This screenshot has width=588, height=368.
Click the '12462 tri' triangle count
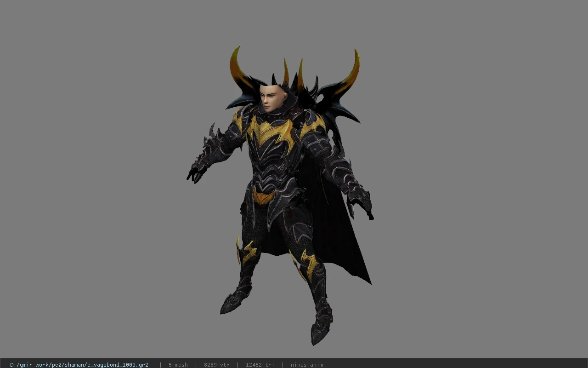(260, 365)
